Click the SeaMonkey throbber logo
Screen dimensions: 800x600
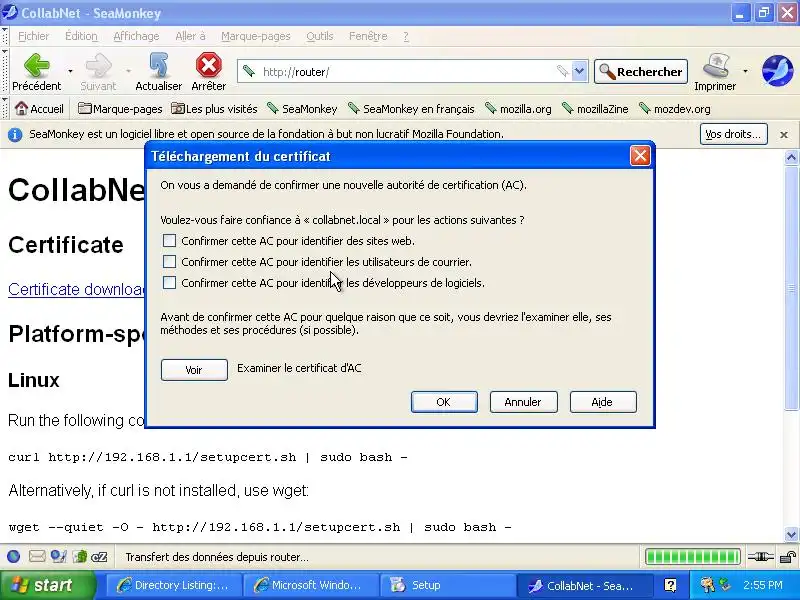tap(778, 71)
